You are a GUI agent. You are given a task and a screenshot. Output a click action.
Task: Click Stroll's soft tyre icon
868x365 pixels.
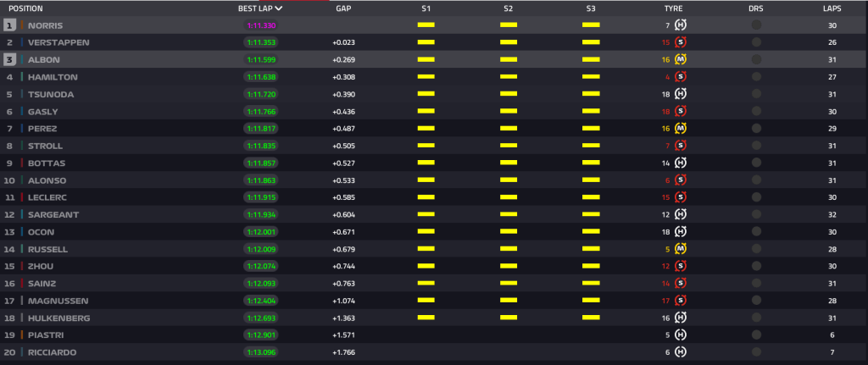coord(681,146)
